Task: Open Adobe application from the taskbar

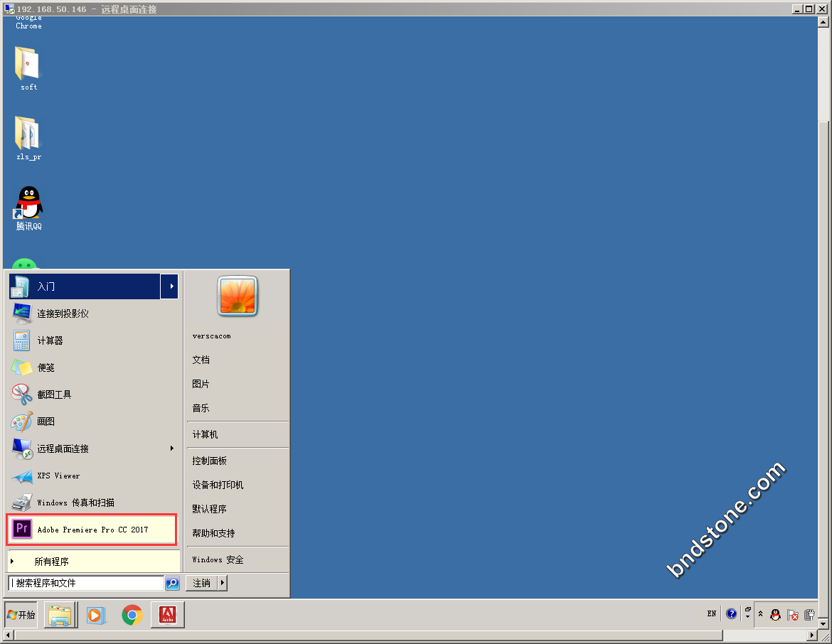Action: 167,615
